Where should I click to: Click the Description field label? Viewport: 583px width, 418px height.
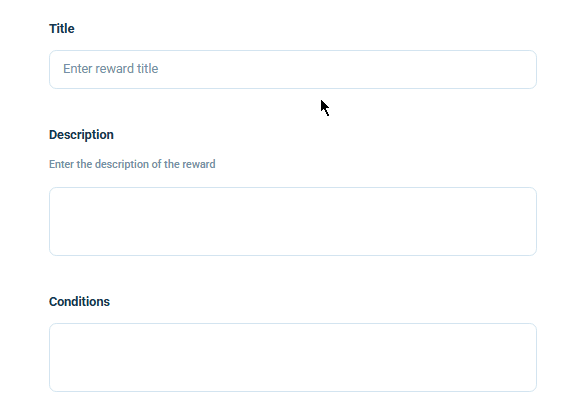(81, 135)
